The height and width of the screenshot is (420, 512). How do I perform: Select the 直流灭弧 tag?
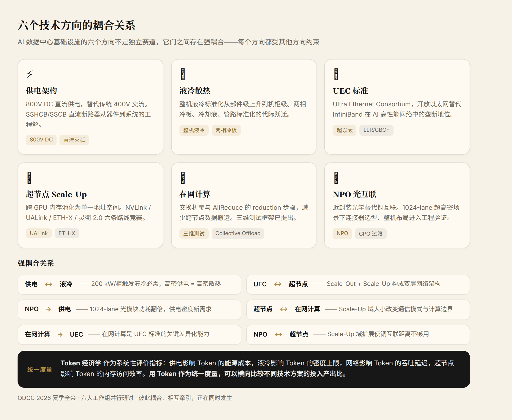[74, 140]
